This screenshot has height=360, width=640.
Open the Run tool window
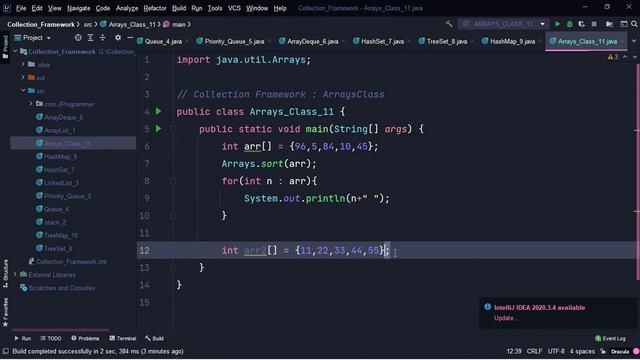22,338
